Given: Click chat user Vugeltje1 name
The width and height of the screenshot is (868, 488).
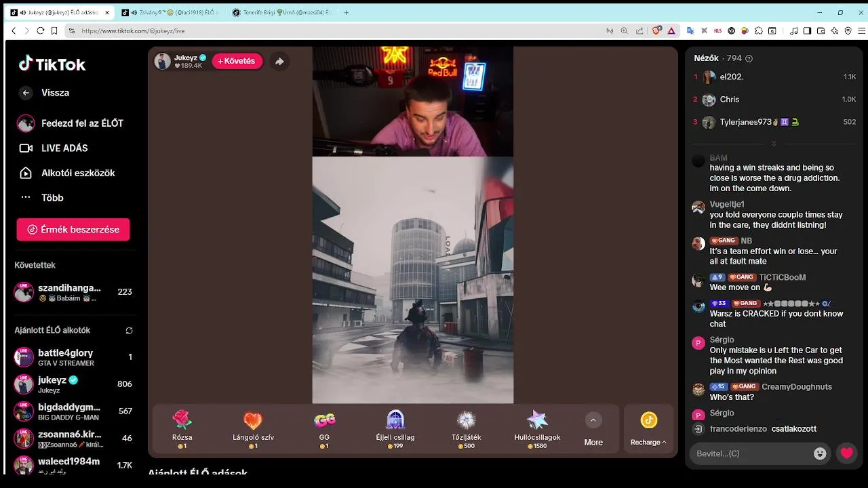Looking at the screenshot, I should [x=727, y=204].
